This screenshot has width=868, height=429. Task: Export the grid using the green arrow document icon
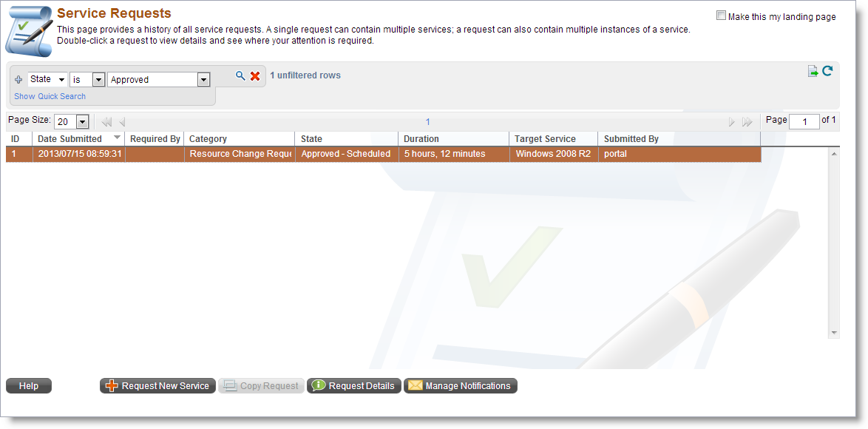(x=813, y=71)
